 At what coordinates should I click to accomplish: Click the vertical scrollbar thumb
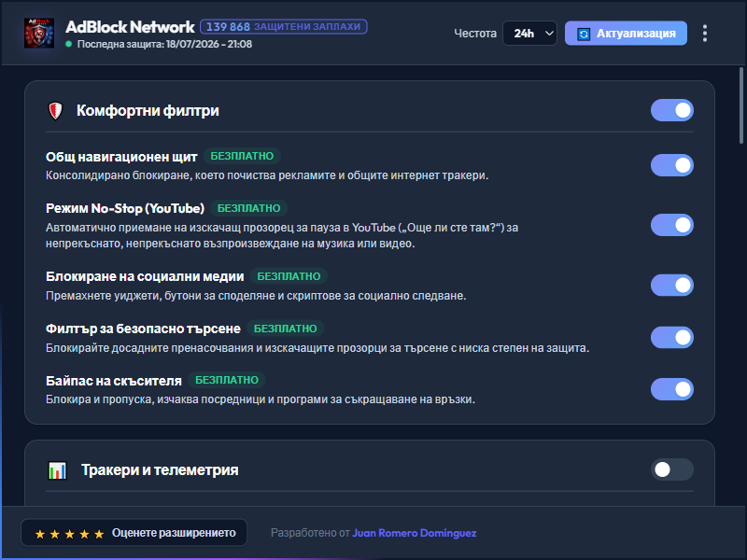pos(741,105)
